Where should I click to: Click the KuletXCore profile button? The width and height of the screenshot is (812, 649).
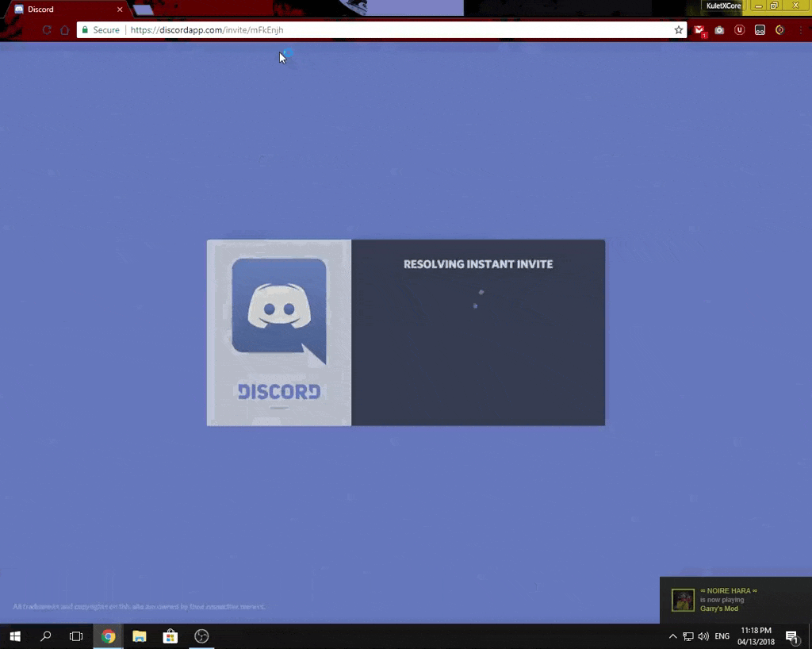click(x=723, y=6)
